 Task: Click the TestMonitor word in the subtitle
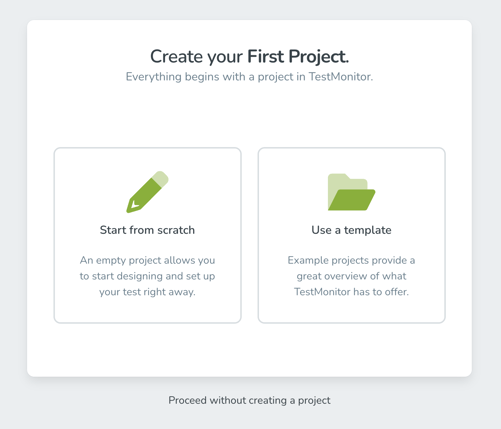340,77
